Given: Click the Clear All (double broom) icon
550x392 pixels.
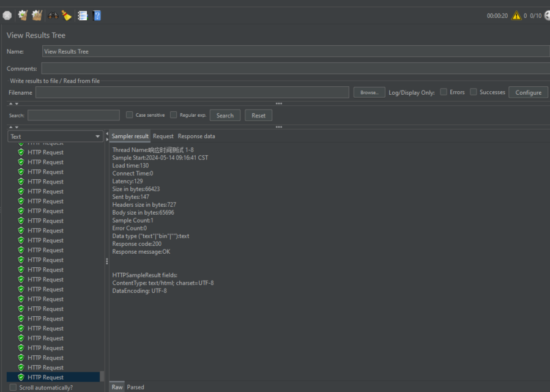Looking at the screenshot, I should click(37, 15).
